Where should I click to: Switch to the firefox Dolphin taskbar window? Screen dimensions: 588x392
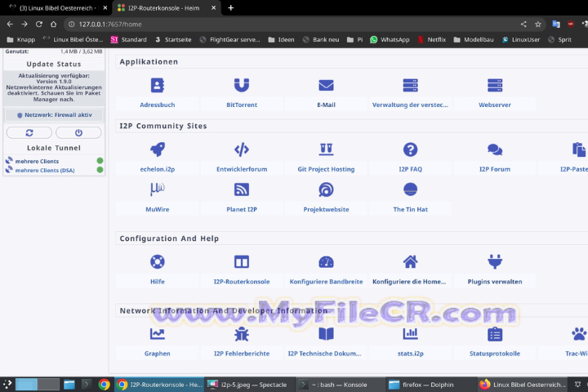tap(430, 385)
